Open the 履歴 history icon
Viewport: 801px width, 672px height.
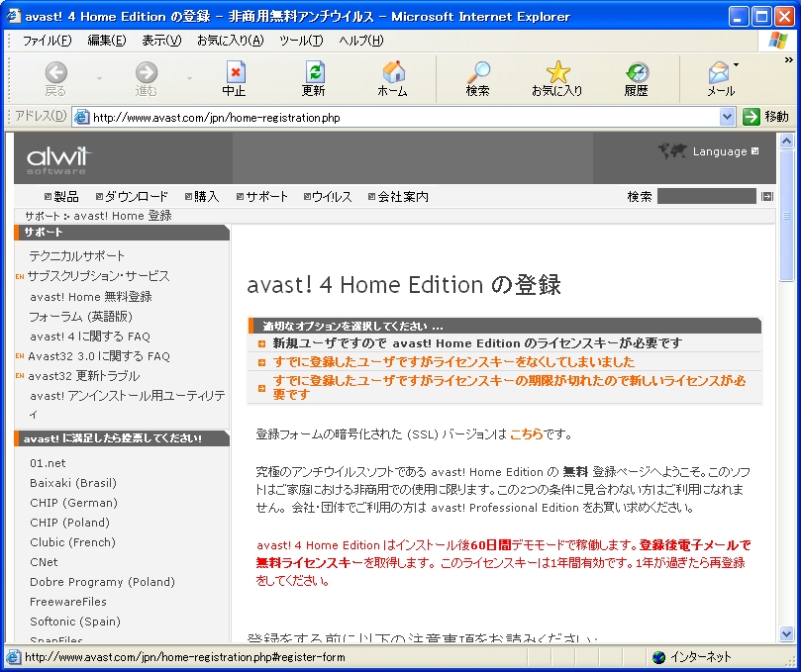(x=637, y=79)
